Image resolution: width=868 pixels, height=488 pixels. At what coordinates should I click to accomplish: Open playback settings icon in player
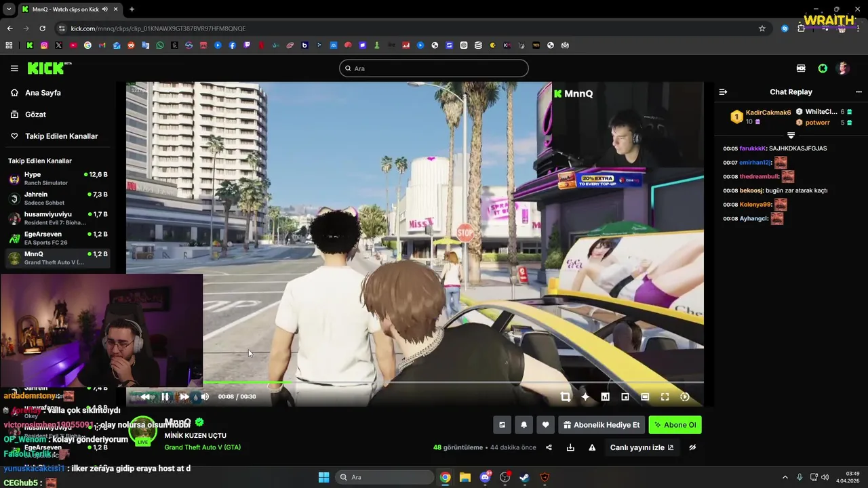click(x=685, y=396)
